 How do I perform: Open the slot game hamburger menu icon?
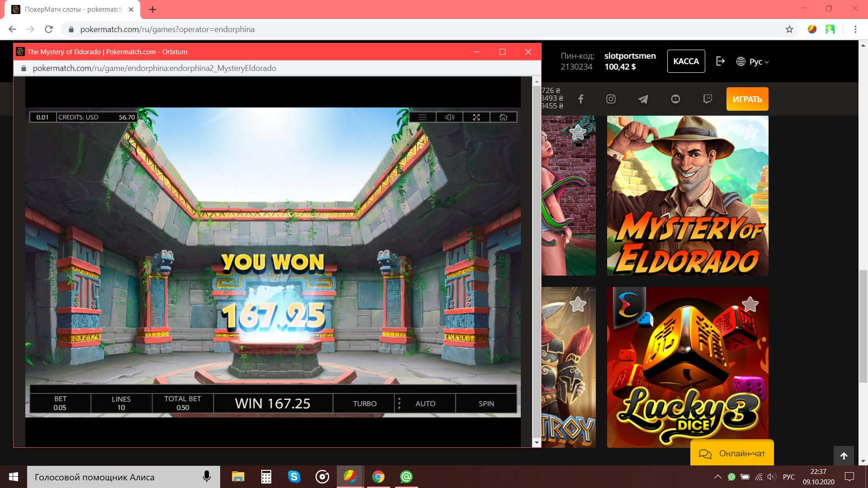tap(422, 117)
